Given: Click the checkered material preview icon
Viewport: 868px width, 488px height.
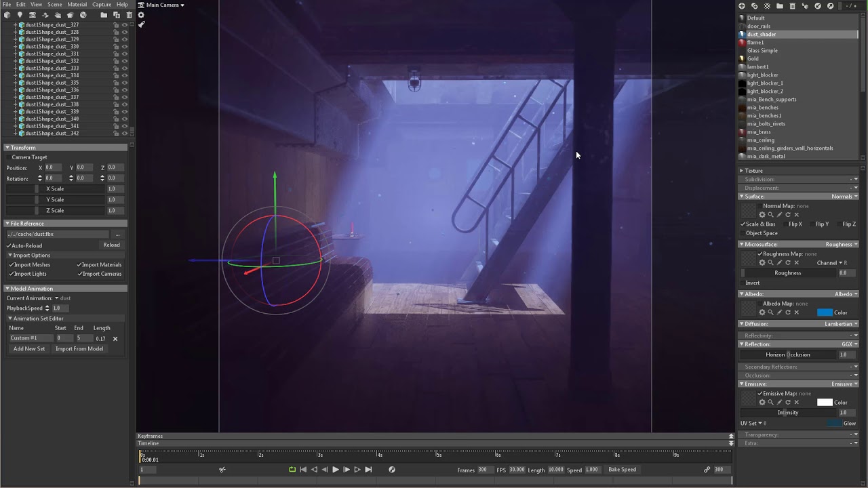Looking at the screenshot, I should click(x=767, y=6).
